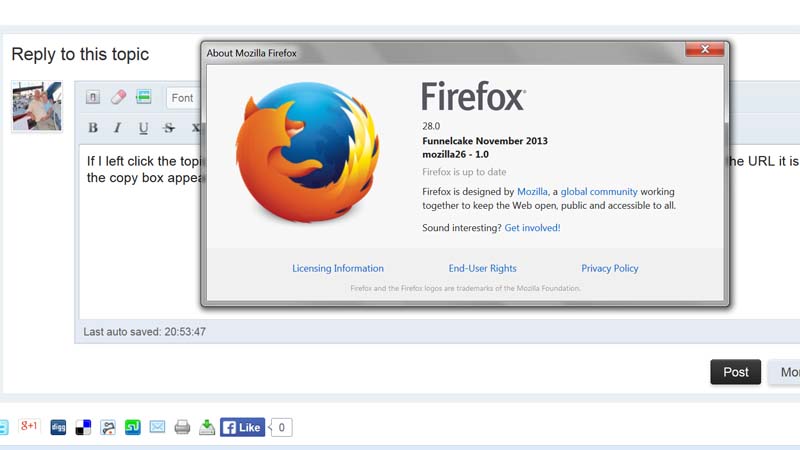The width and height of the screenshot is (800, 450).
Task: Open the Font dropdown in the editor
Action: click(x=183, y=98)
